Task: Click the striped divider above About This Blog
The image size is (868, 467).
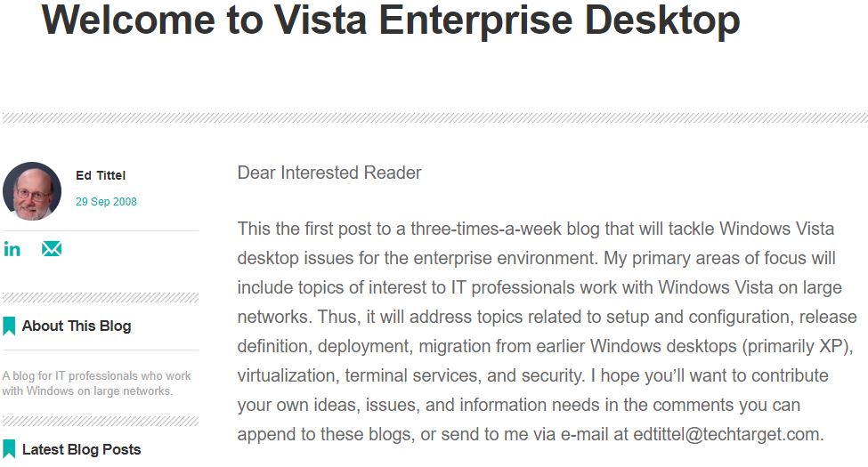Action: pyautogui.click(x=101, y=298)
